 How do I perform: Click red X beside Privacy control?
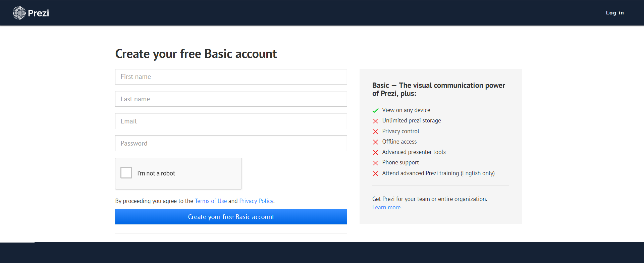(x=375, y=131)
